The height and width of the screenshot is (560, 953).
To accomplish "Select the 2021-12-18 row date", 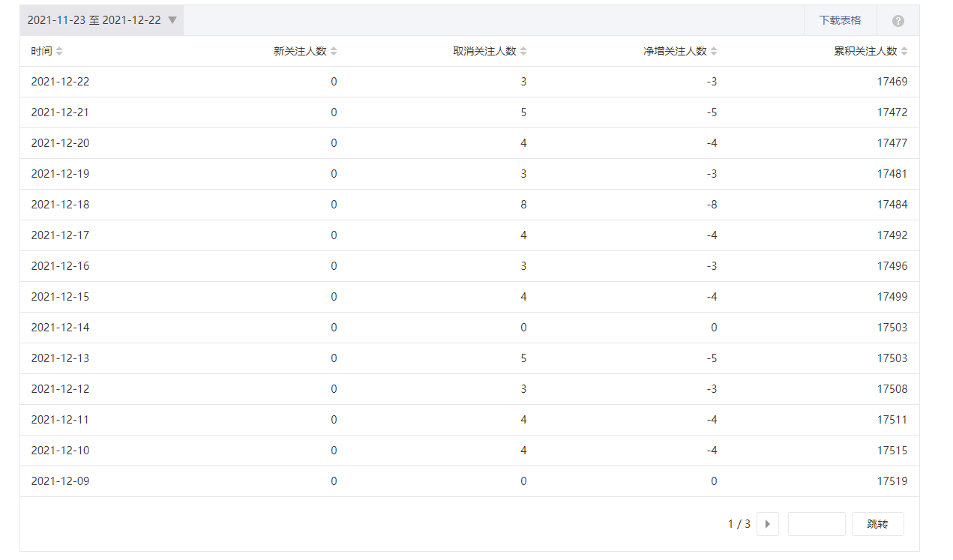I will [x=60, y=205].
